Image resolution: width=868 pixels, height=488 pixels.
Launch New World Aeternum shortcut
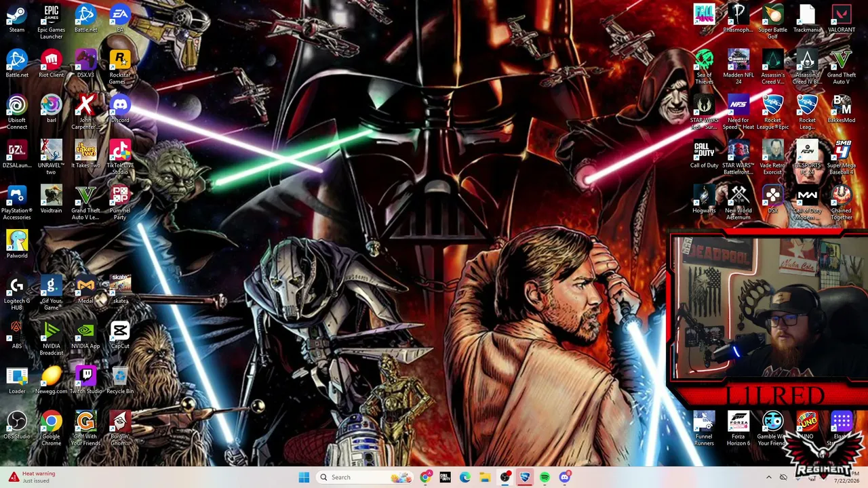point(738,203)
